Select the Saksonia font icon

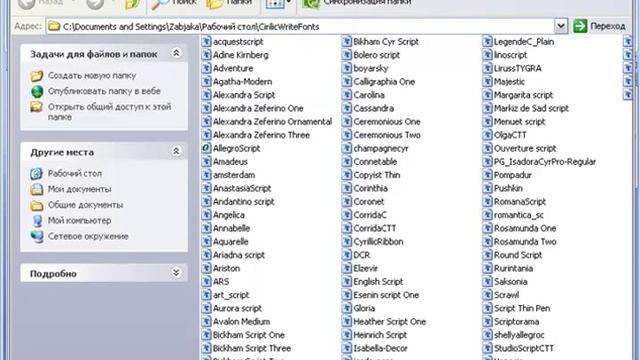(x=487, y=282)
